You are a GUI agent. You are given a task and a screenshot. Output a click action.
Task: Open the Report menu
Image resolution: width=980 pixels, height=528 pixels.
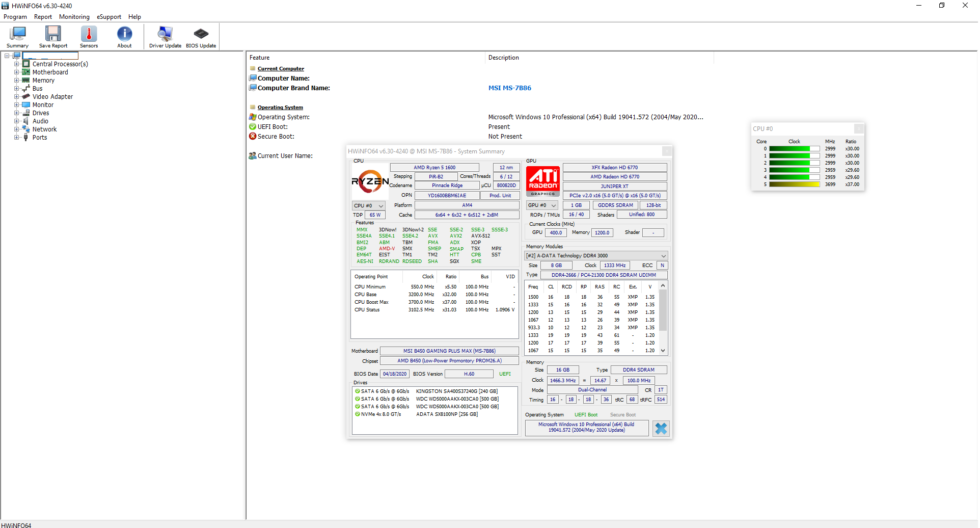(43, 17)
